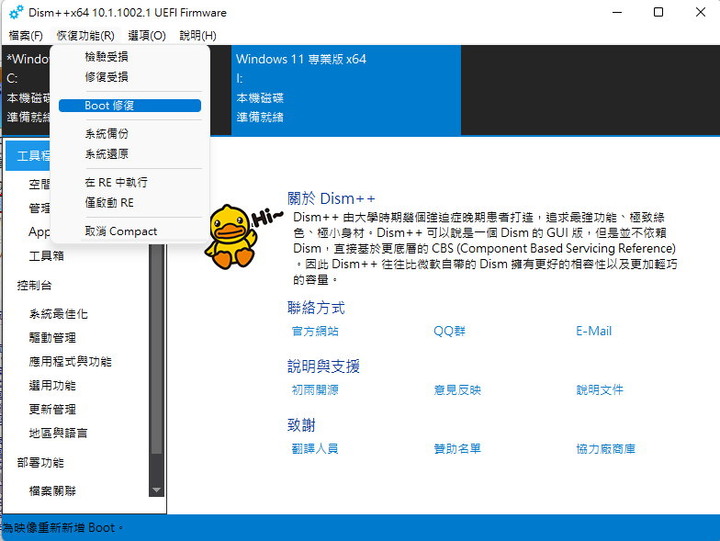Click the 致謝 heading
The image size is (720, 541).
pyautogui.click(x=301, y=425)
